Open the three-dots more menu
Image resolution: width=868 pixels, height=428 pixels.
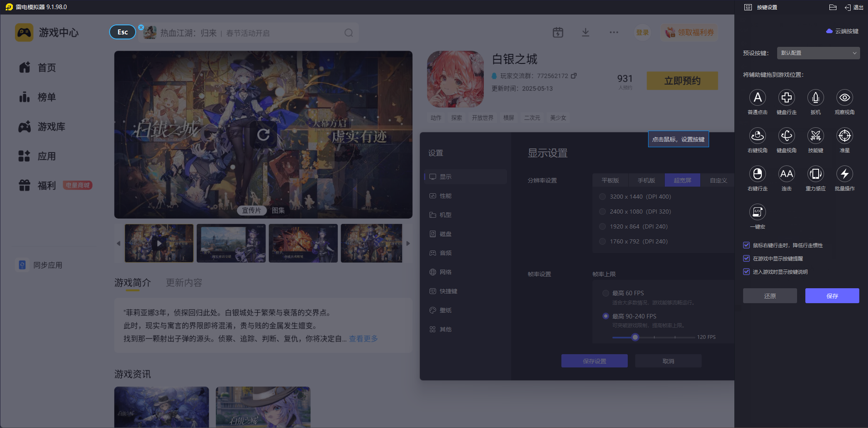tap(614, 32)
